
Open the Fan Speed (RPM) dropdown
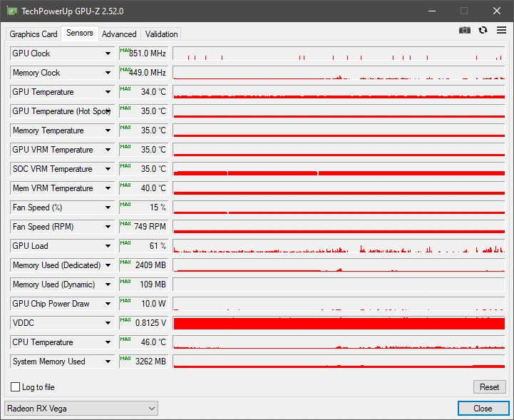pyautogui.click(x=62, y=227)
